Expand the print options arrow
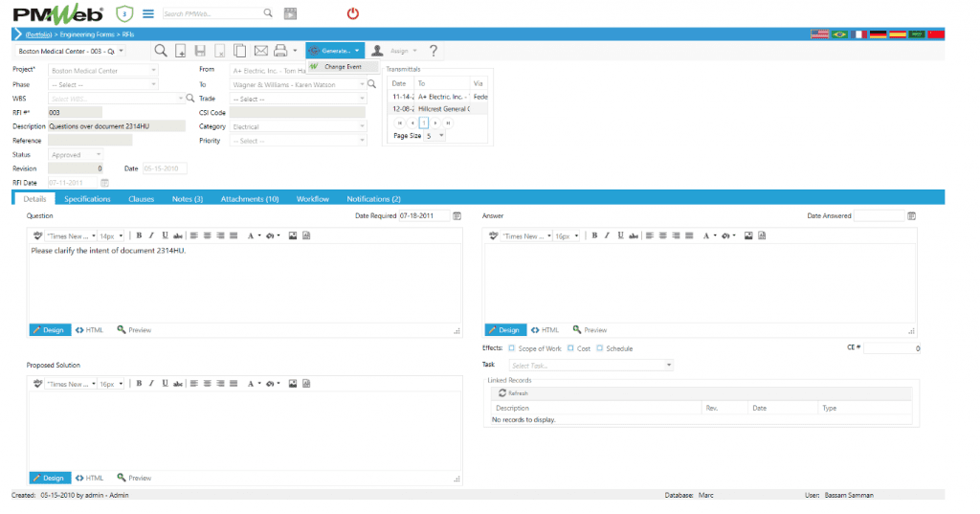This screenshot has height=514, width=980. pos(295,51)
